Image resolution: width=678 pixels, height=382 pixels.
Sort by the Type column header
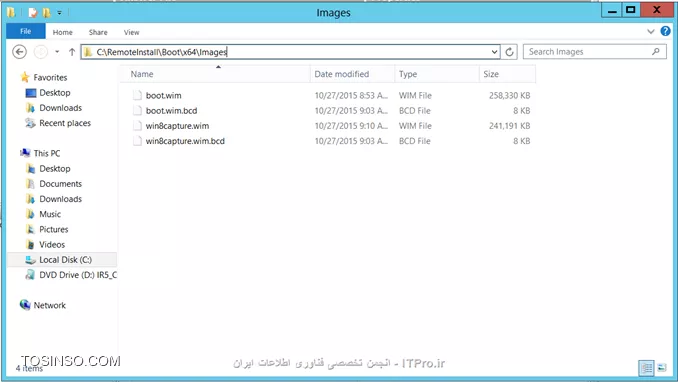[437, 74]
